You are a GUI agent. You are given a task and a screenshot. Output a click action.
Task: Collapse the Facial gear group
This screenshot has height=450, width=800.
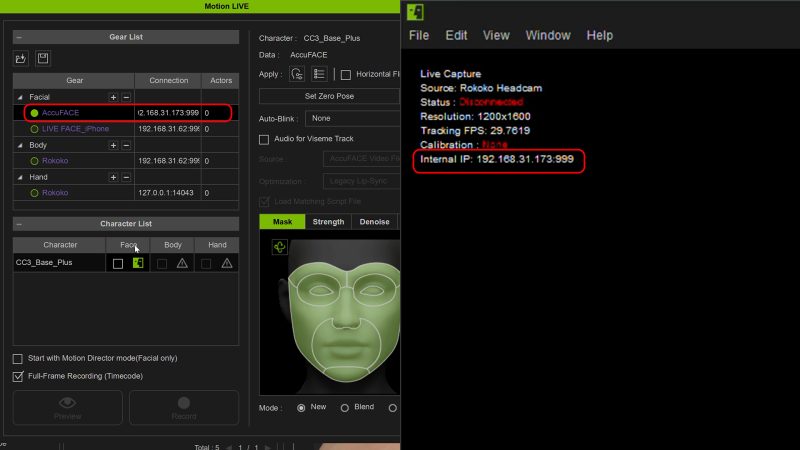21,97
